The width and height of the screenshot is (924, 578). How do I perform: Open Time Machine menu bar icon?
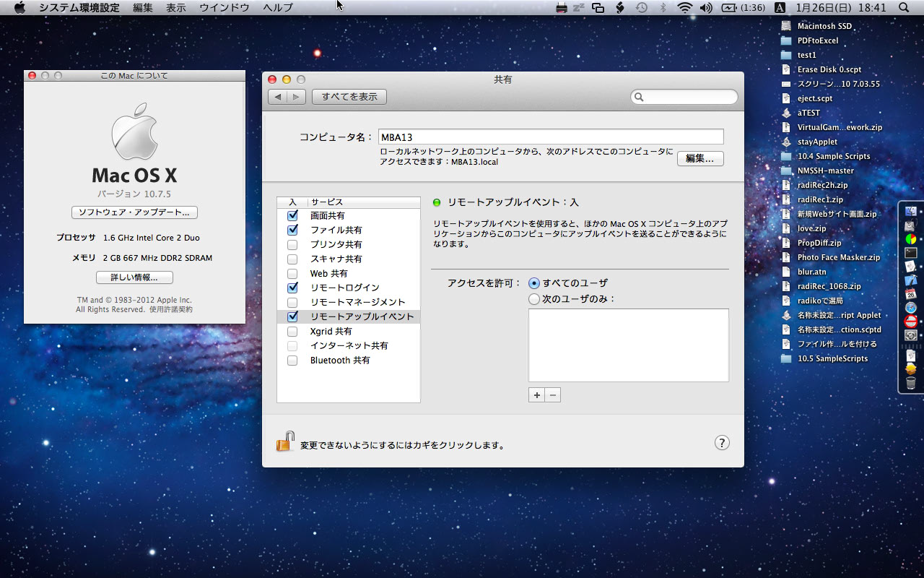(641, 7)
